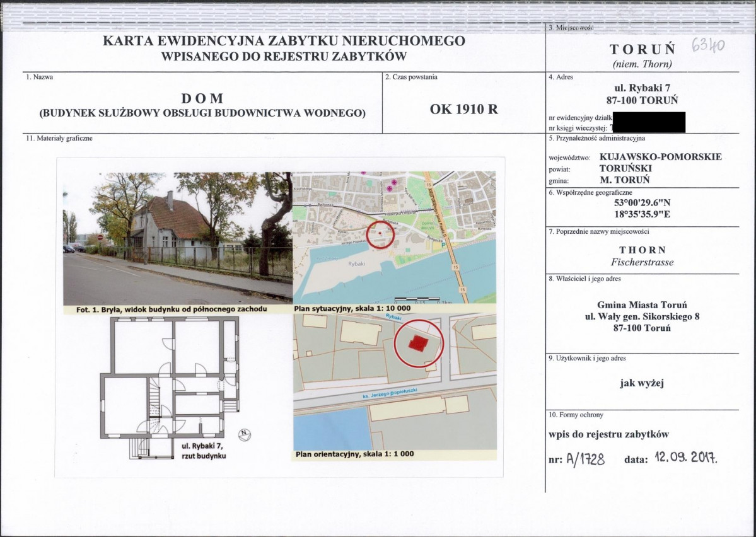This screenshot has height=537, width=756.
Task: Click the Rybaki harbor label on map
Action: [357, 263]
